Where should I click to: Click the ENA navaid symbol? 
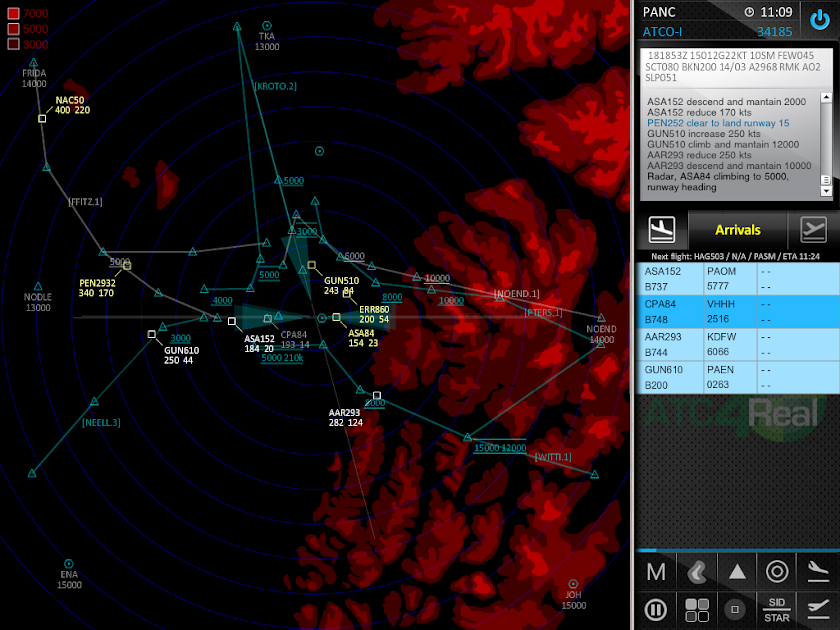click(x=69, y=564)
